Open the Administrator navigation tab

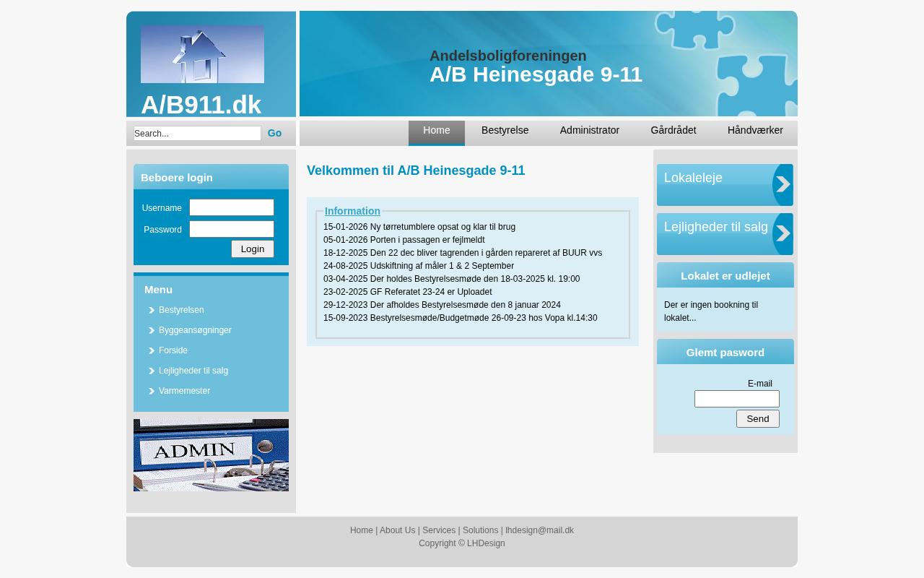(x=590, y=131)
